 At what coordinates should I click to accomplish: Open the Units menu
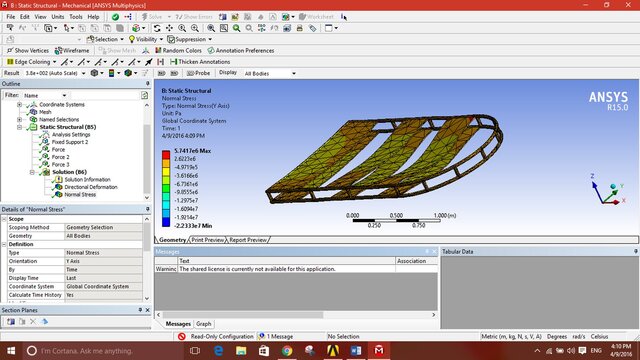[58, 17]
